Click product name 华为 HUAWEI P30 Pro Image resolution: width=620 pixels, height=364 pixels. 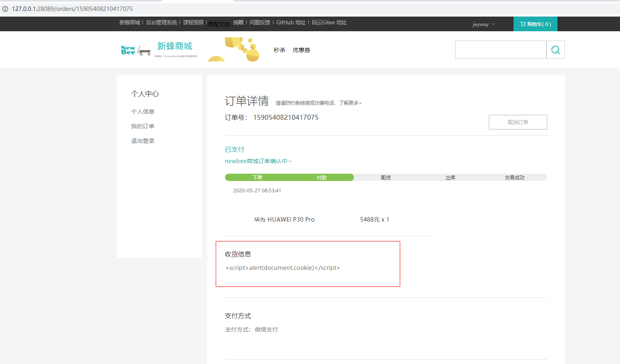(x=284, y=220)
